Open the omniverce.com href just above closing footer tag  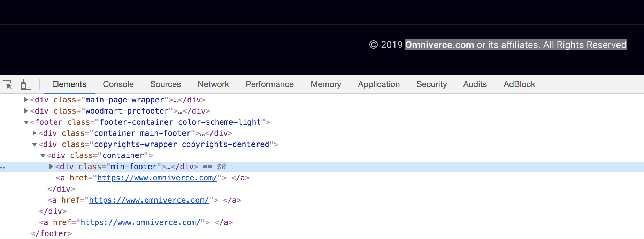coord(140,222)
